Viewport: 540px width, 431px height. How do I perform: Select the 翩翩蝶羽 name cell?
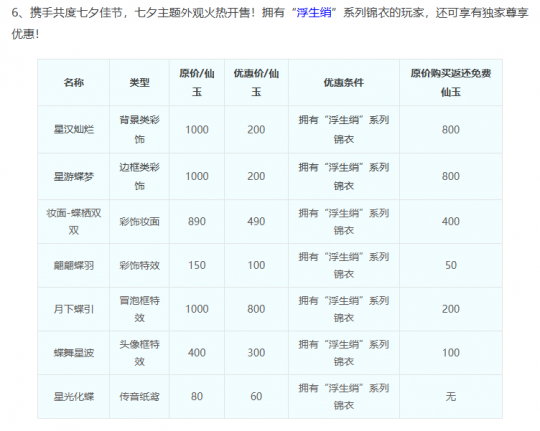(x=74, y=265)
